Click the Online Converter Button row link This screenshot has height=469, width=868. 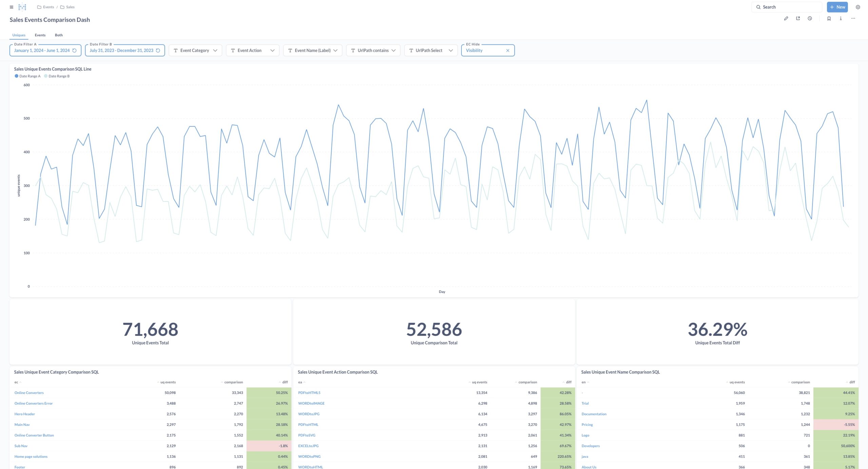tap(34, 435)
